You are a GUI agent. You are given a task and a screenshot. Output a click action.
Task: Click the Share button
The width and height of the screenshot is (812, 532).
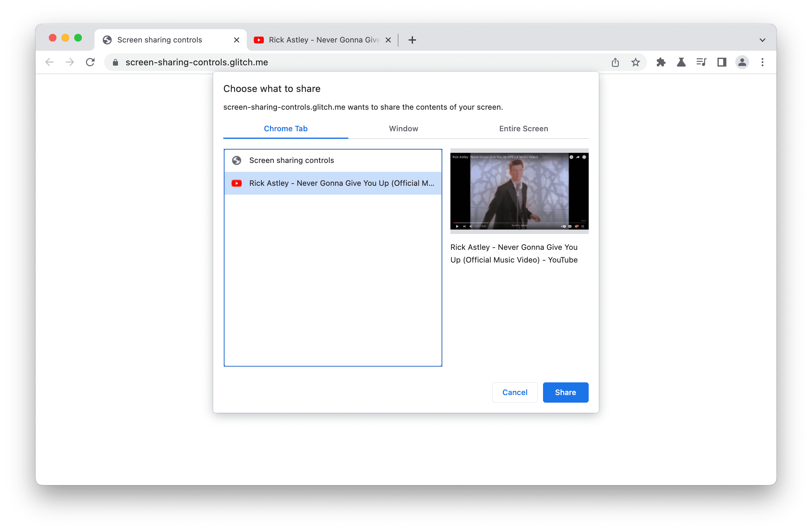pyautogui.click(x=565, y=391)
